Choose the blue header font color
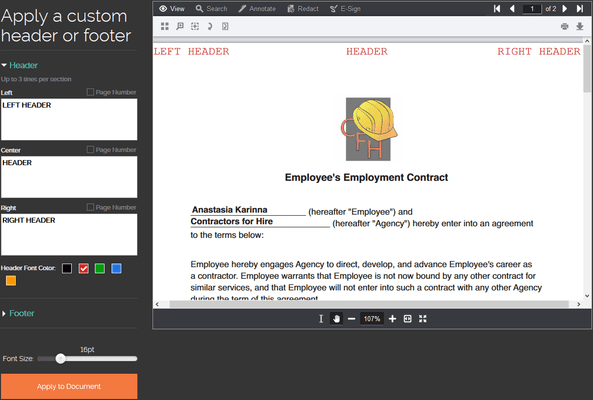593x400 pixels. click(116, 268)
